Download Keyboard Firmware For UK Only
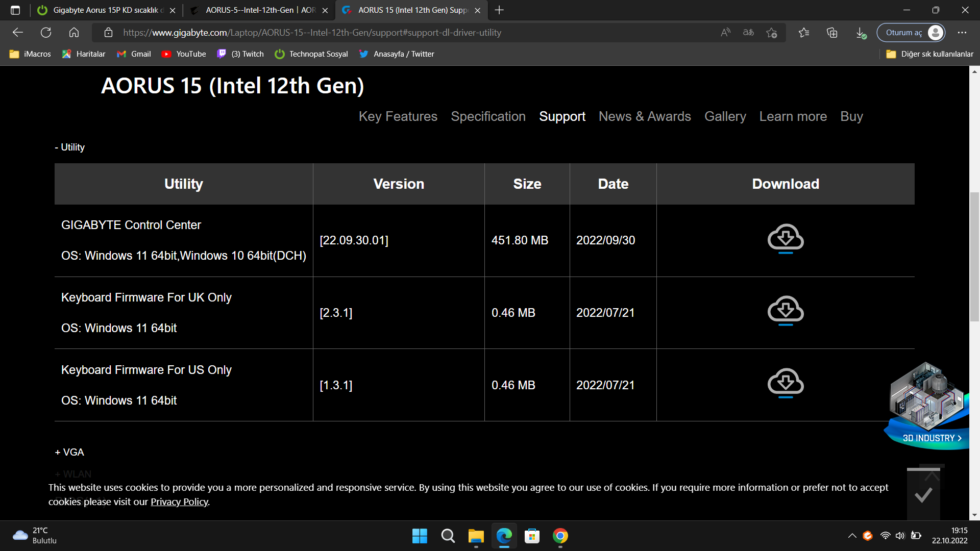This screenshot has height=551, width=980. [x=786, y=311]
